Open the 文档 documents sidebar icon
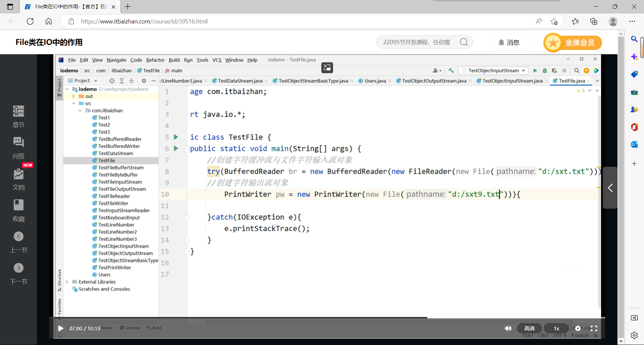 18,179
